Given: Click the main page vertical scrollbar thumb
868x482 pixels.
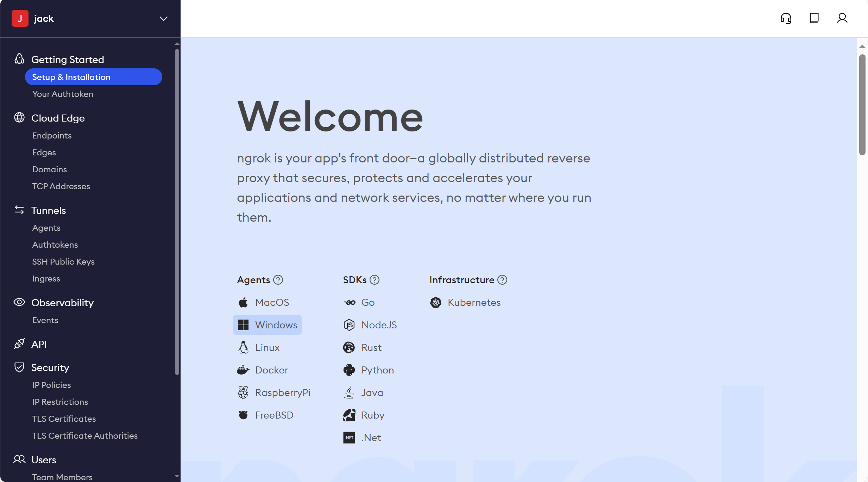Looking at the screenshot, I should click(x=862, y=105).
